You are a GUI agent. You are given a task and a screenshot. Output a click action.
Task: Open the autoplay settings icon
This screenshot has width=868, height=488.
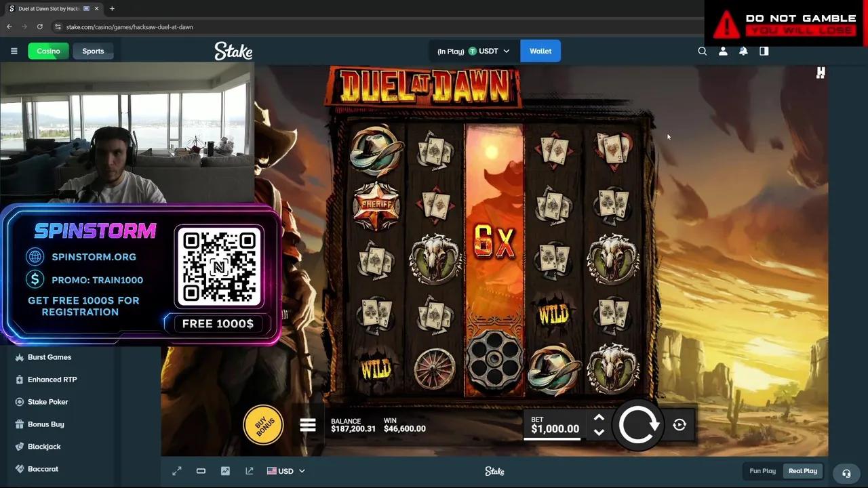point(679,425)
